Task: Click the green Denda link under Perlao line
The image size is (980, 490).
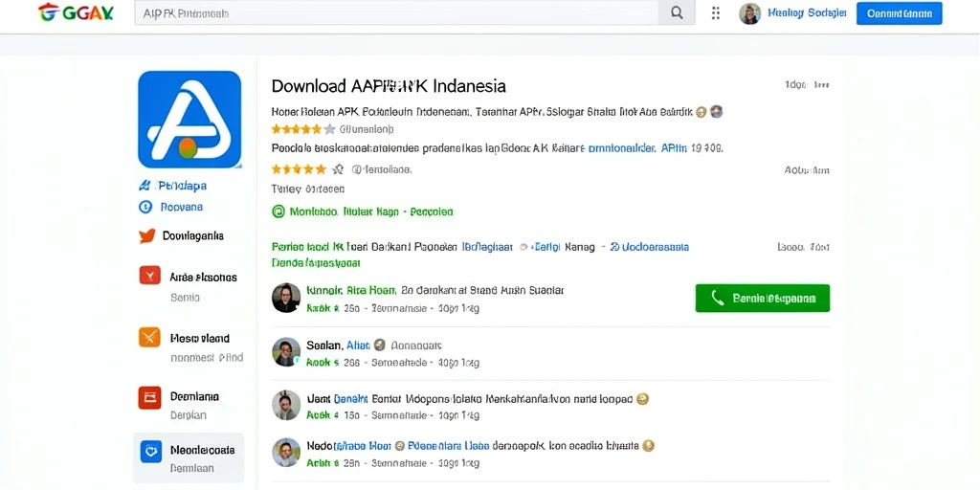Action: point(316,262)
